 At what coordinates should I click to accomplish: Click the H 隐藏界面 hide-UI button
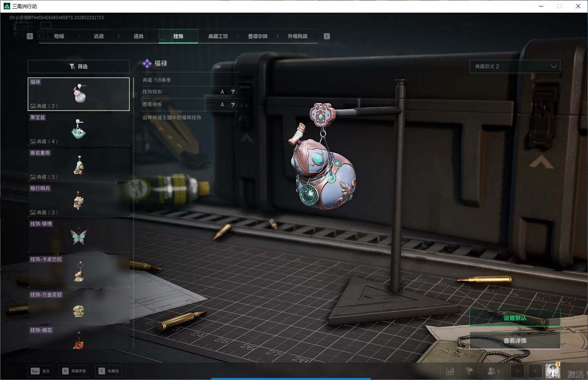coord(75,371)
